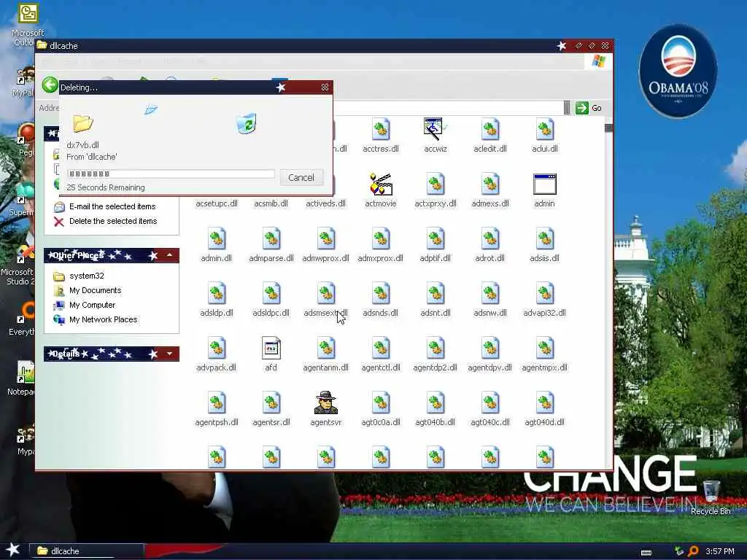Close the Deleting dialog window
The height and width of the screenshot is (560, 747).
point(325,87)
